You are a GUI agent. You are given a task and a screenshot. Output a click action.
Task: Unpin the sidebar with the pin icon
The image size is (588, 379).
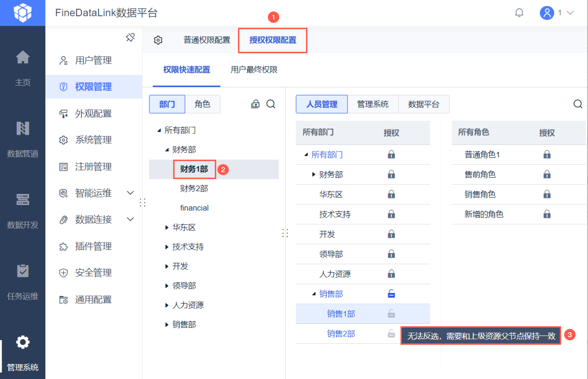point(130,37)
